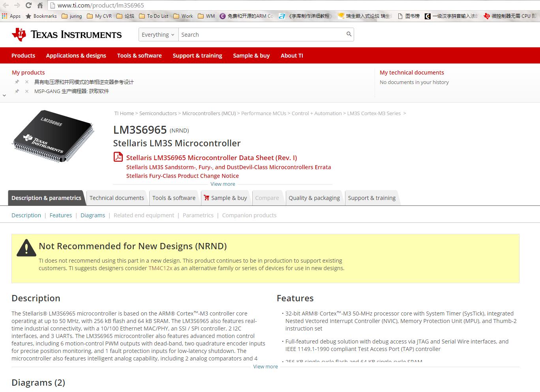Reload the page with the refresh icon
This screenshot has width=540, height=392.
[x=28, y=5]
